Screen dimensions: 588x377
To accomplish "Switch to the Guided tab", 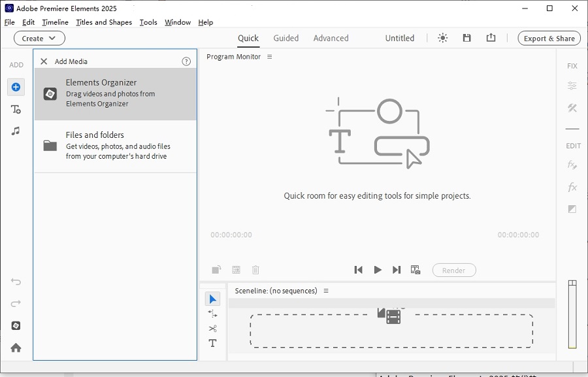I will click(x=286, y=38).
